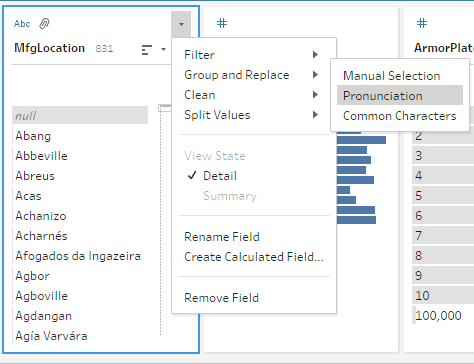This screenshot has width=474, height=364.
Task: Select the Abbeville value
Action: (80, 156)
